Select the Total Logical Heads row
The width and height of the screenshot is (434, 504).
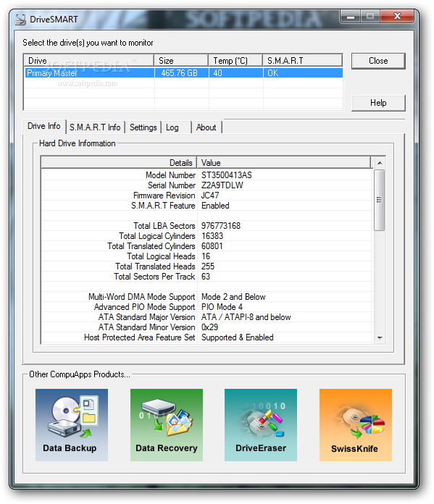pyautogui.click(x=207, y=256)
